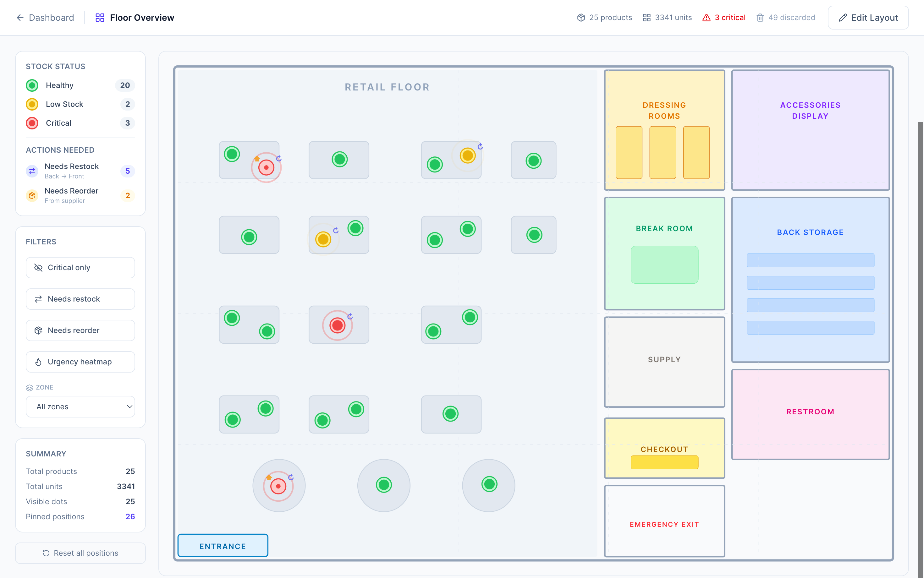The image size is (924, 578).
Task: Open the All zones dropdown
Action: tap(80, 407)
